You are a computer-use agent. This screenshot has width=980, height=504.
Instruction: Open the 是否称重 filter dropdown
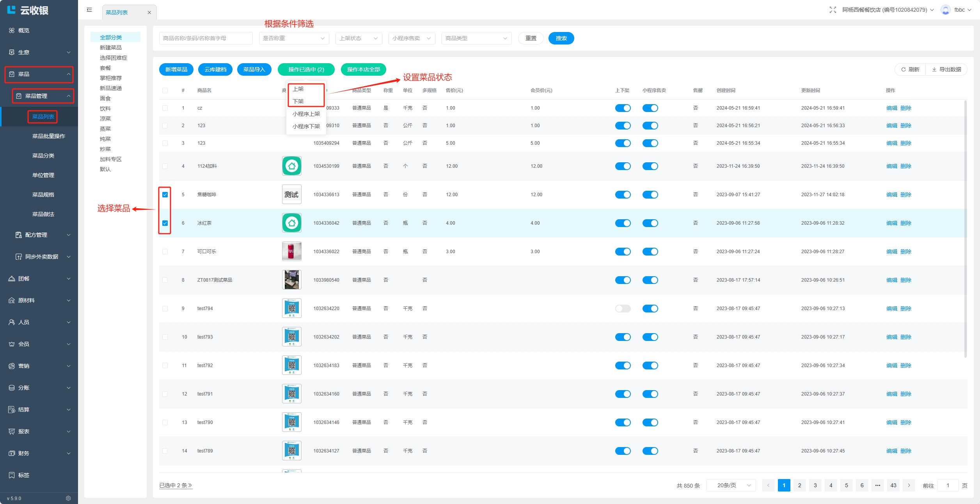click(294, 38)
